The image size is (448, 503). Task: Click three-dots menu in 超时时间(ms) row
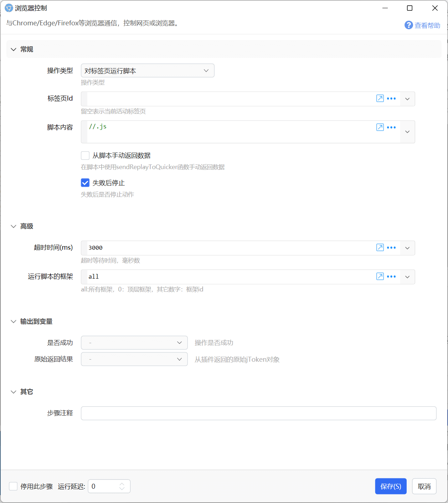point(391,248)
